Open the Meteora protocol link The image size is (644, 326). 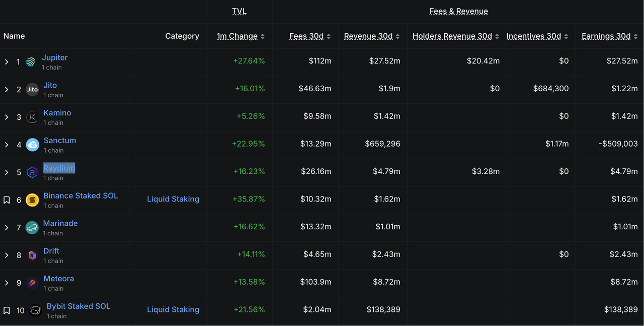pyautogui.click(x=58, y=279)
